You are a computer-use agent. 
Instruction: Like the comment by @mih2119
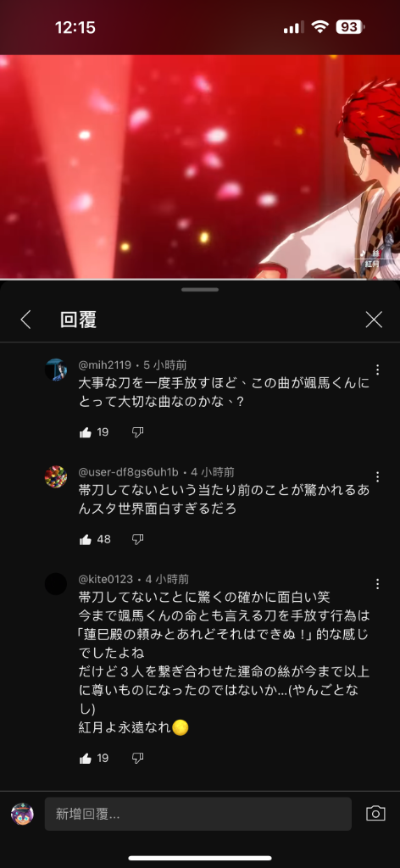(86, 432)
